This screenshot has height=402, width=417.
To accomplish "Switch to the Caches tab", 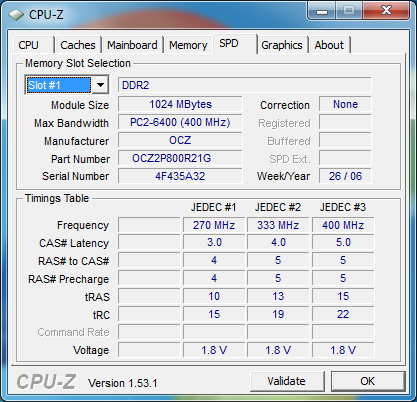I will click(78, 45).
